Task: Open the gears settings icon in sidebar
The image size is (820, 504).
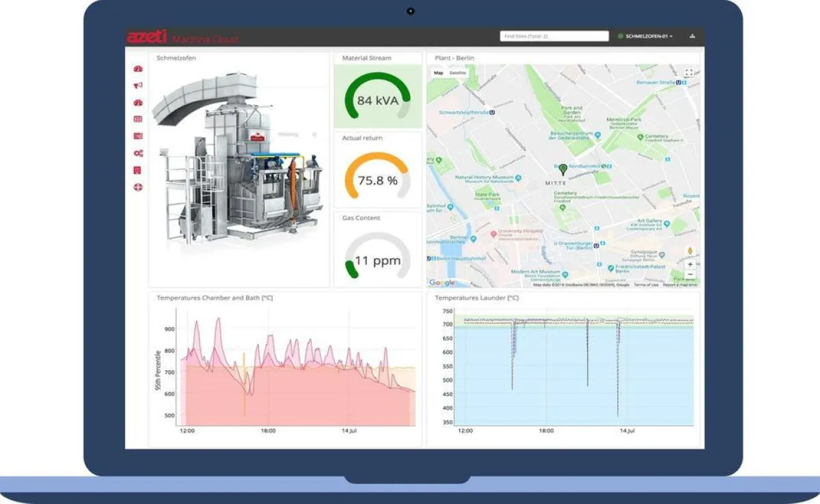Action: coord(138,153)
